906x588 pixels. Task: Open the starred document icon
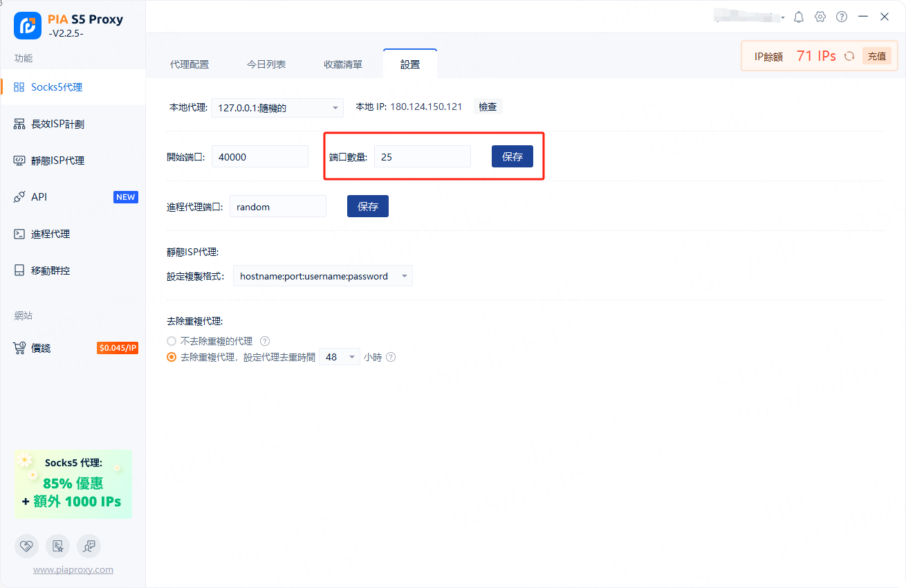pos(58,546)
